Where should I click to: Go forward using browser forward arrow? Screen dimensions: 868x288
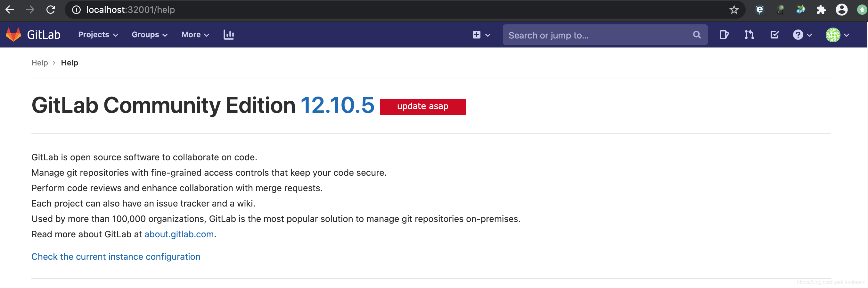30,10
